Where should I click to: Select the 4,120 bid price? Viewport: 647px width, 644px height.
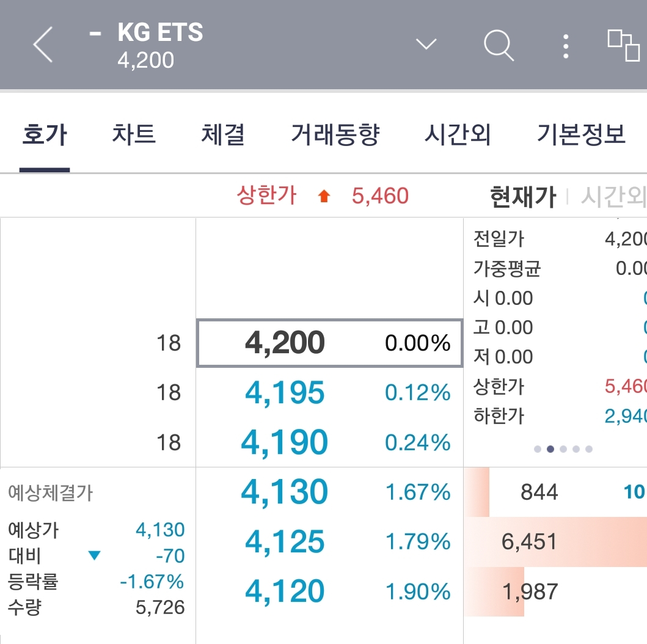284,591
